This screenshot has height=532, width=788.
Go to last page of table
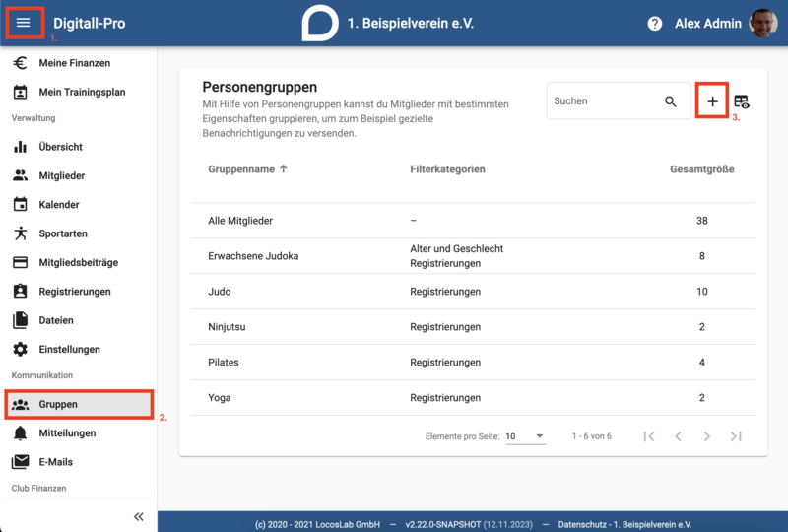click(x=736, y=436)
